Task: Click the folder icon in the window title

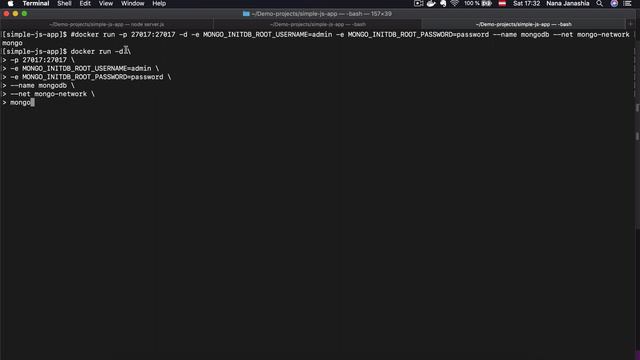Action: coord(246,14)
